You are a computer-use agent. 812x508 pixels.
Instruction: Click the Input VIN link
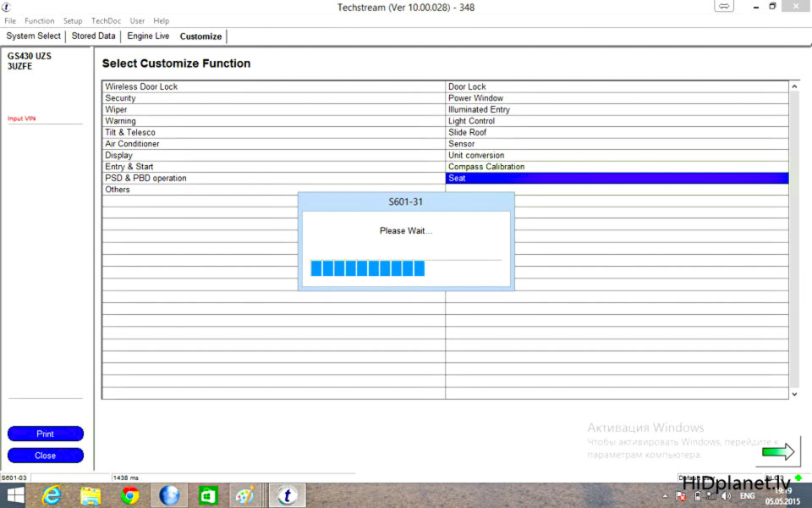coord(22,119)
